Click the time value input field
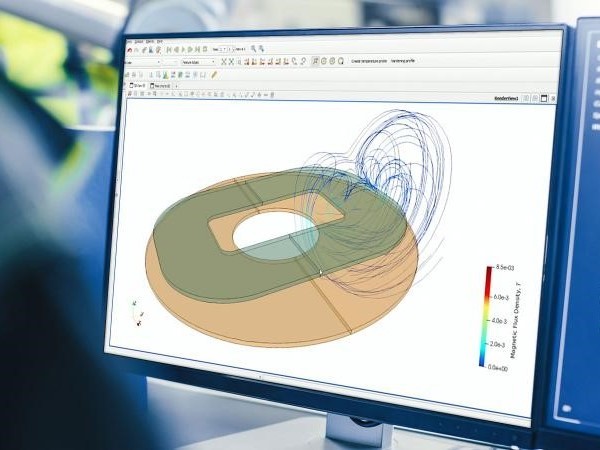Viewport: 600px width, 450px height. (223, 49)
